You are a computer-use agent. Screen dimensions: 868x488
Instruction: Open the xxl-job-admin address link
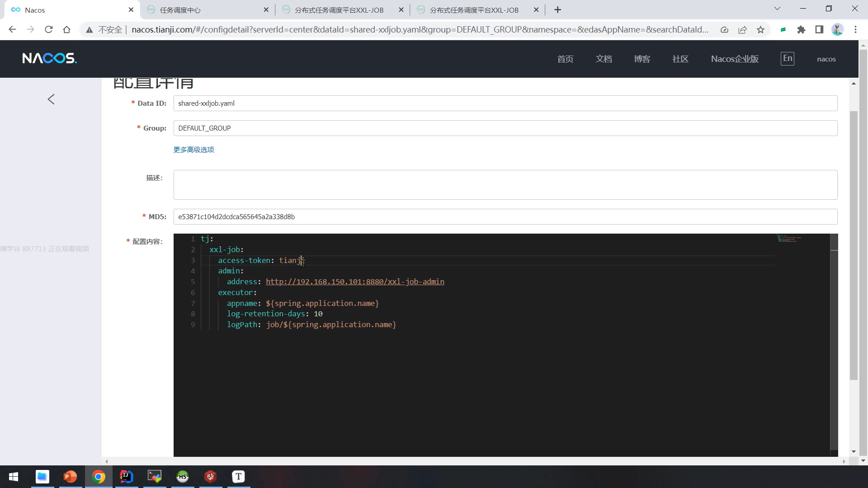[x=355, y=282]
